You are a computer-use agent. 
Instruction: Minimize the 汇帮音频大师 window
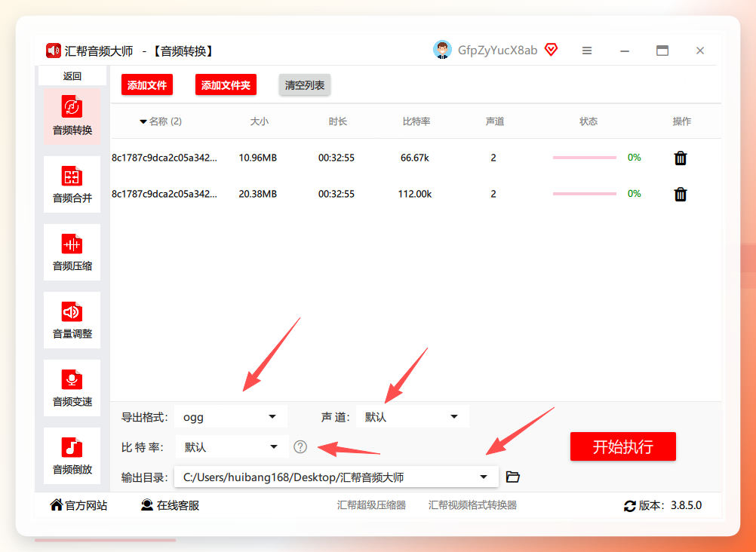click(x=625, y=51)
